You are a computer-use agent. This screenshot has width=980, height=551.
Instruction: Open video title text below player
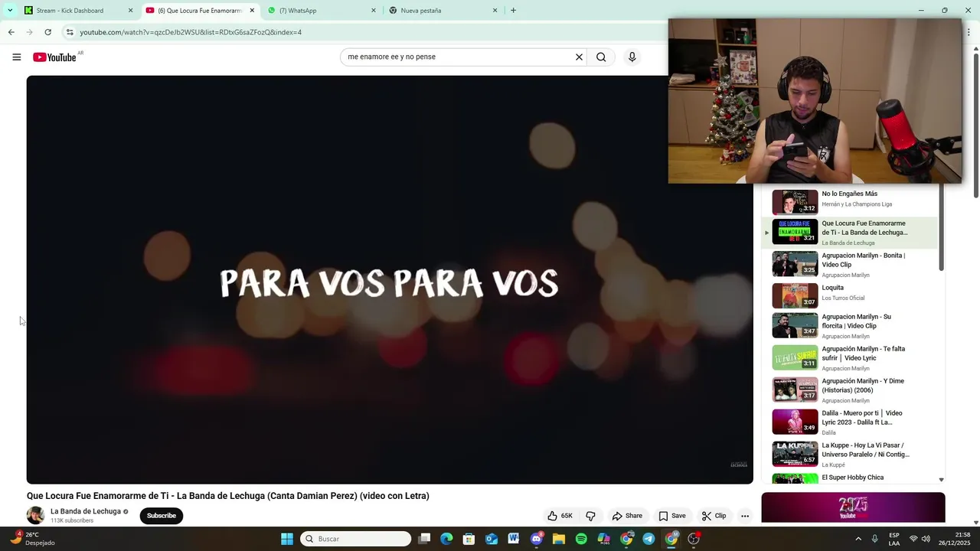pos(228,496)
